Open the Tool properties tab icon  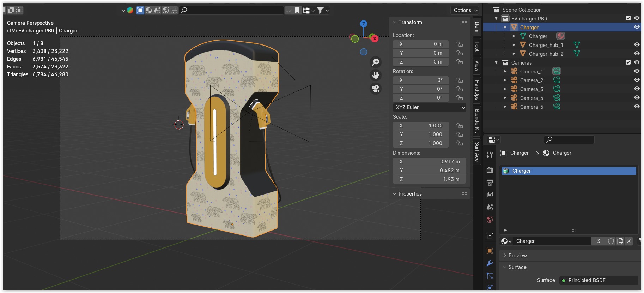point(490,155)
